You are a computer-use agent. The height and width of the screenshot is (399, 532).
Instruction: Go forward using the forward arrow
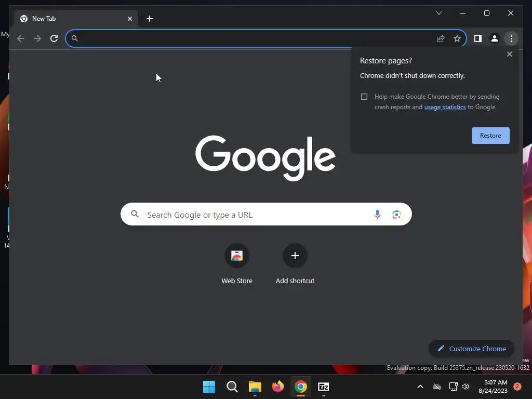(x=37, y=38)
